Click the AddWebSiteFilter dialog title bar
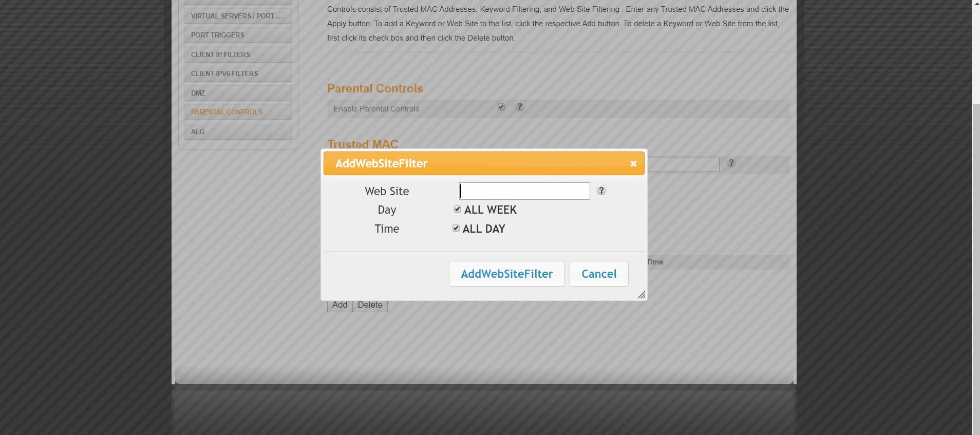The image size is (980, 435). (484, 163)
